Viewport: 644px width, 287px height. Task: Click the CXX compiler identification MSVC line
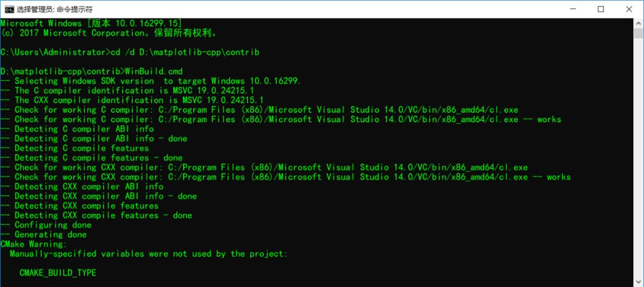point(132,100)
